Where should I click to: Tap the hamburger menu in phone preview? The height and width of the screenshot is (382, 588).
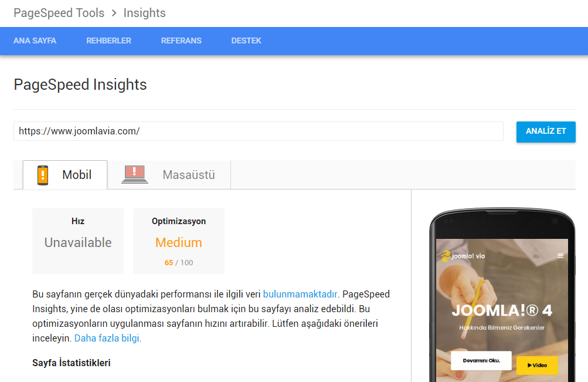point(560,256)
